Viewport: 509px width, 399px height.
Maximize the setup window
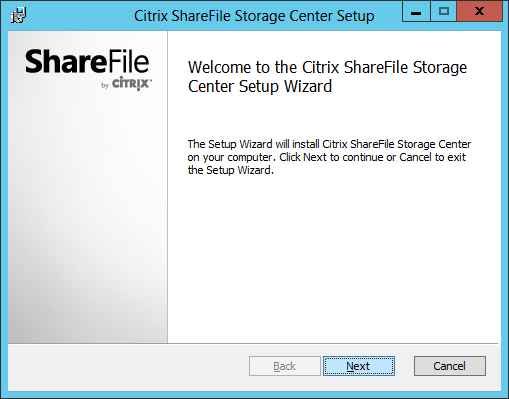tap(443, 12)
